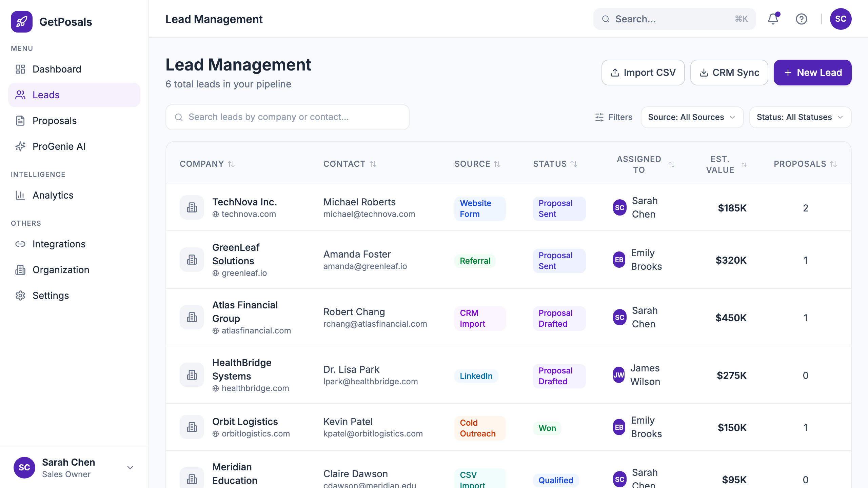Sort table by Contact column arrows
The width and height of the screenshot is (868, 488).
(373, 164)
